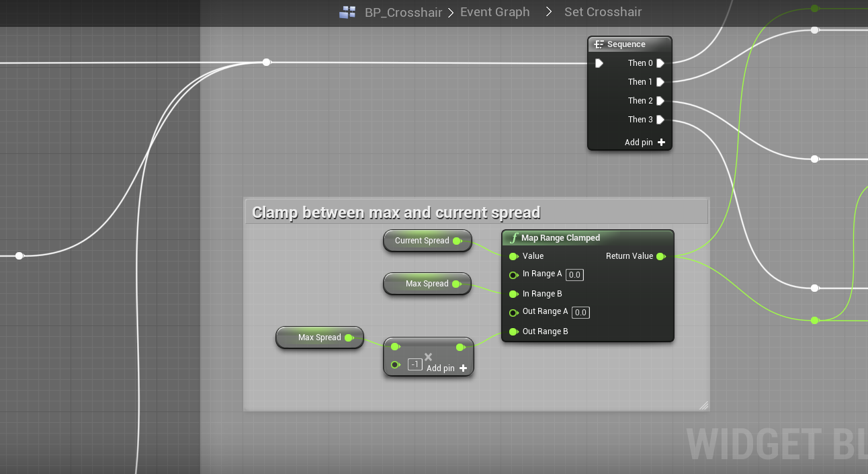
Task: Click the Sequence node title
Action: [x=626, y=44]
